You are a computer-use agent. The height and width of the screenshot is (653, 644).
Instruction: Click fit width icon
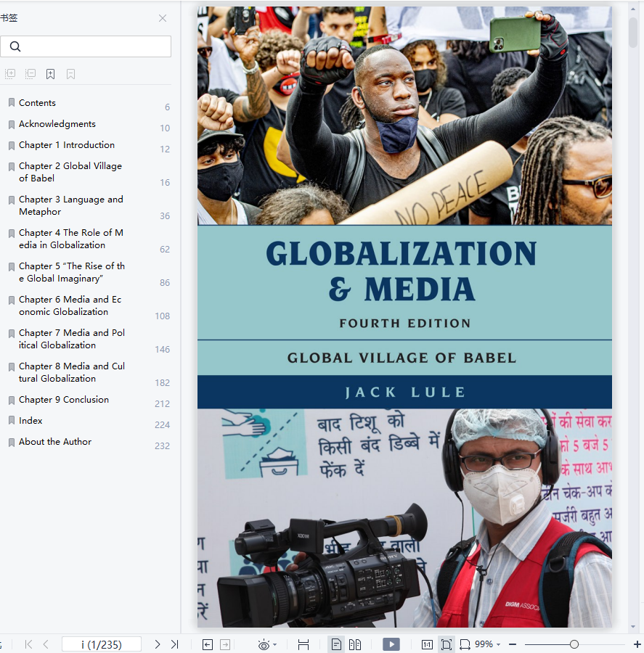point(465,645)
